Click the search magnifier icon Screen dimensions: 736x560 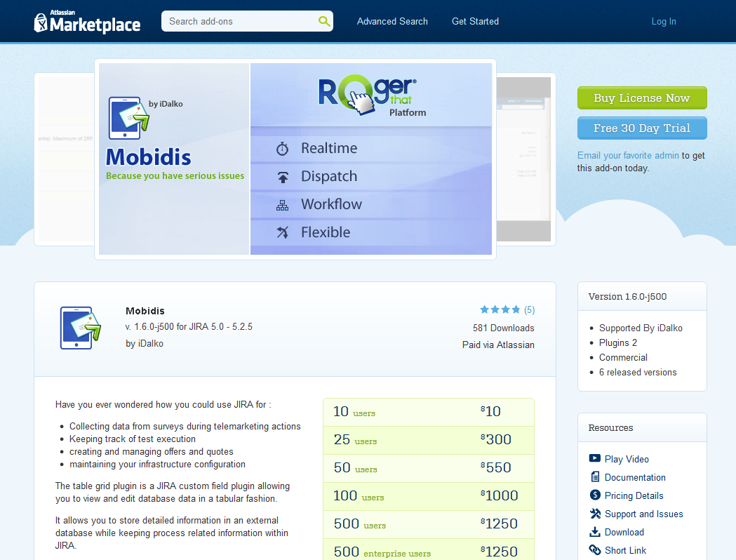[x=323, y=22]
